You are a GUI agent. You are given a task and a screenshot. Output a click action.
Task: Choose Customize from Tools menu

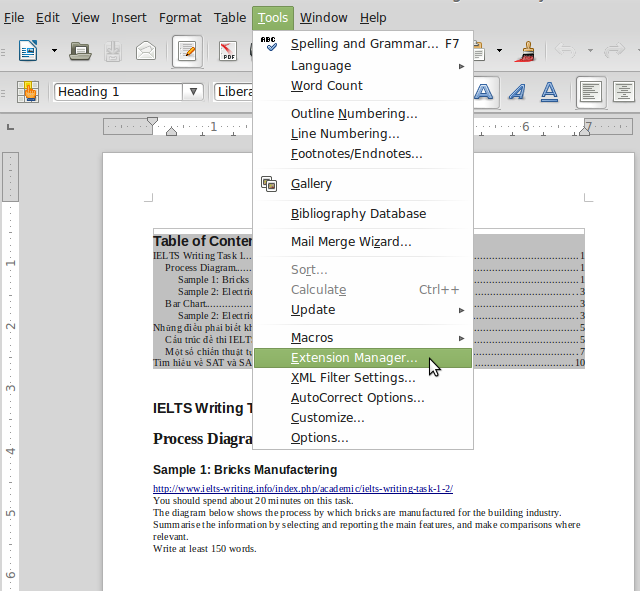click(363, 418)
